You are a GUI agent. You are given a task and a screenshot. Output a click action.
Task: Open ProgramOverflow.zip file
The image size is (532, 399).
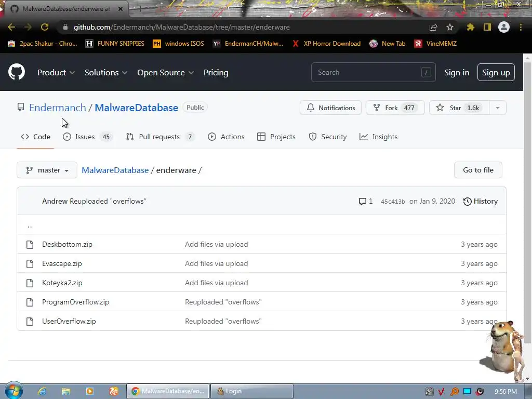pos(75,302)
